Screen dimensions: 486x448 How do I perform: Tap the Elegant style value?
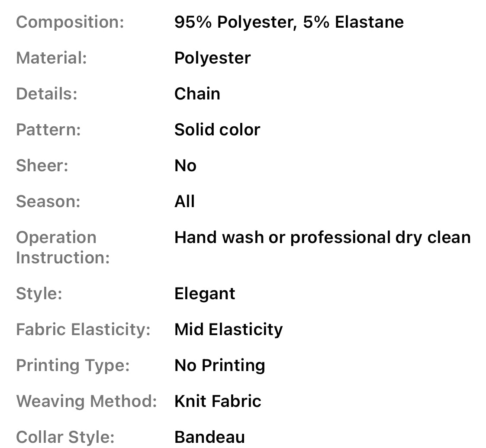coord(204,294)
